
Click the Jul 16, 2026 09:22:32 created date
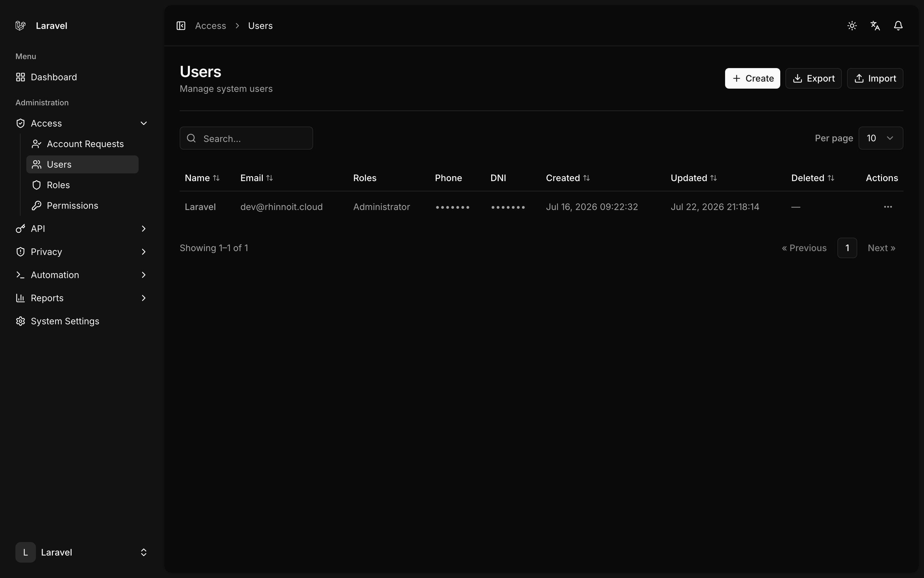pyautogui.click(x=592, y=207)
